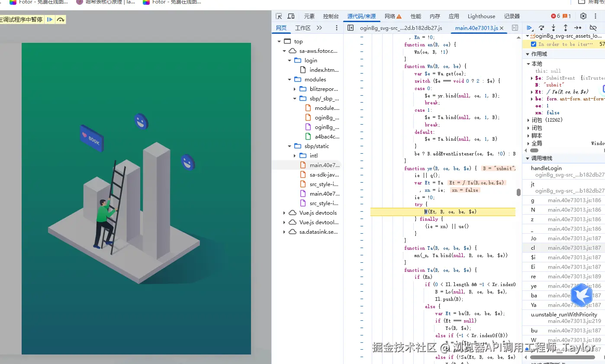Select handleLogin call stack frame
Viewport: 605px width, 364px height.
pyautogui.click(x=546, y=168)
